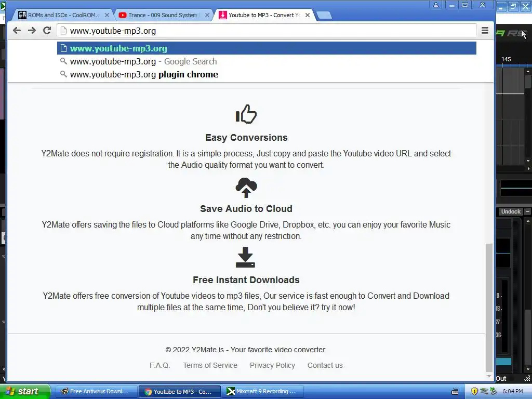Close the Trance 009 Sound System tab

[x=207, y=15]
